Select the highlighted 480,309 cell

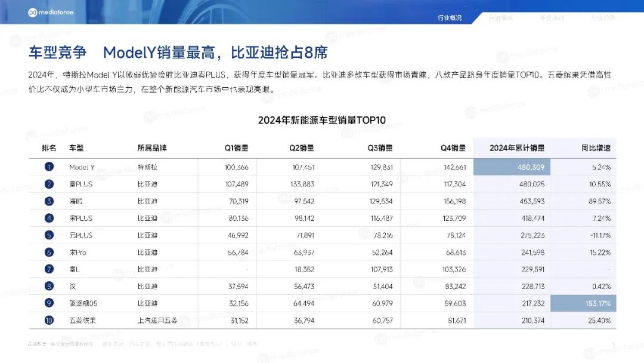tap(512, 167)
